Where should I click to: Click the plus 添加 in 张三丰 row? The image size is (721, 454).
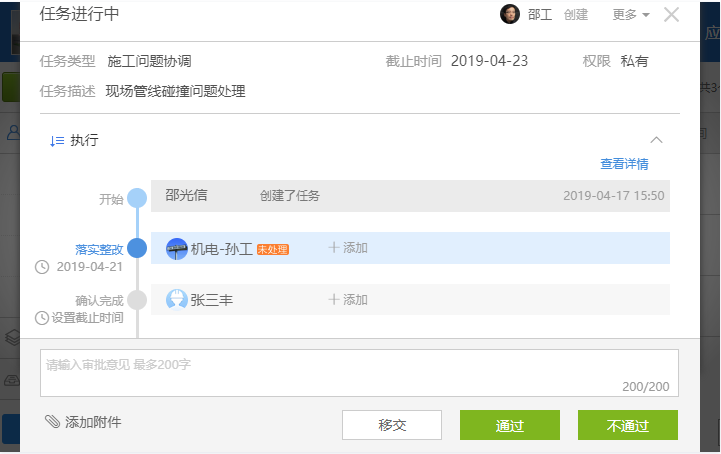click(x=348, y=300)
